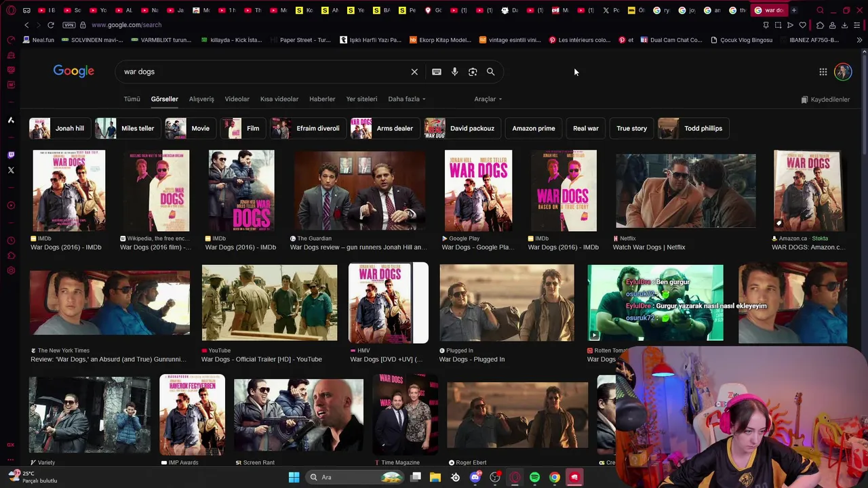Open YouTube Official Trailer thumbnail

(269, 303)
